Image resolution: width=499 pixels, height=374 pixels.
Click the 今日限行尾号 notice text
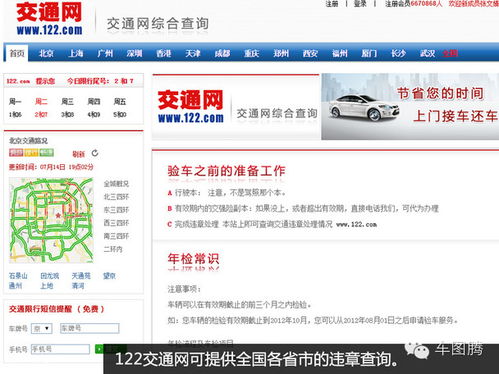pyautogui.click(x=100, y=81)
